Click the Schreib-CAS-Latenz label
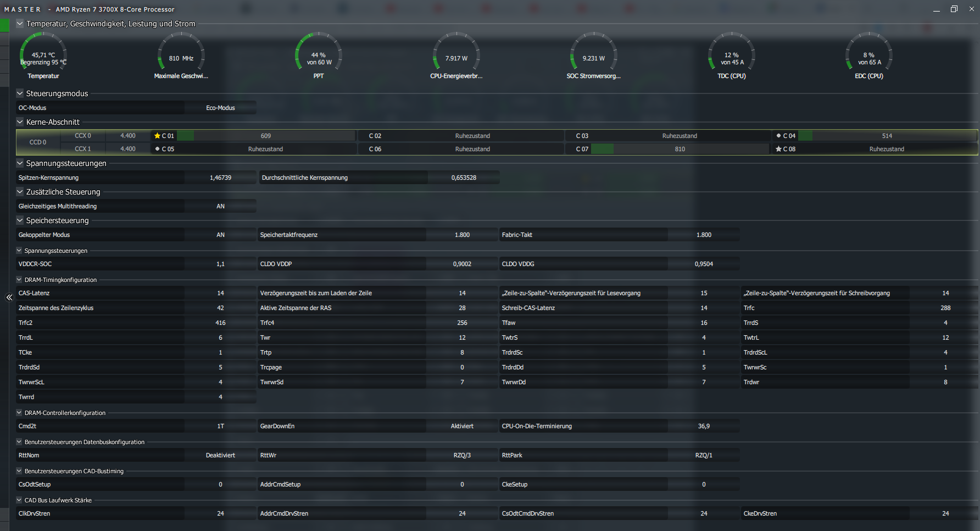 pos(528,308)
